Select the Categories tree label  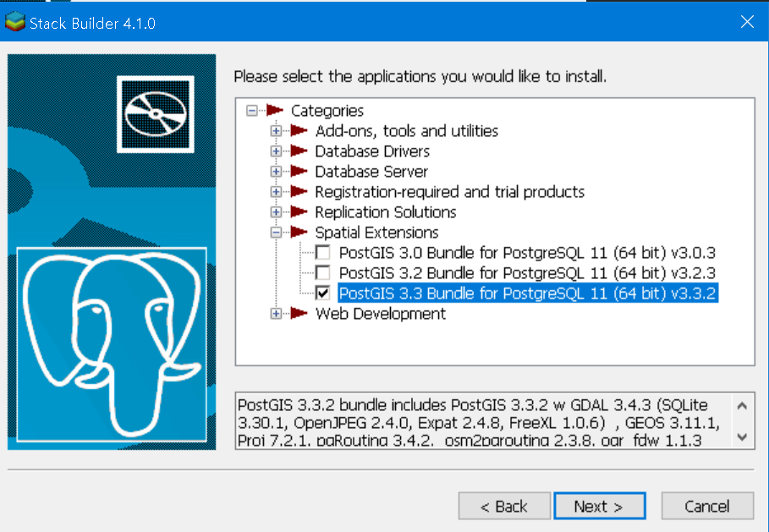click(327, 111)
